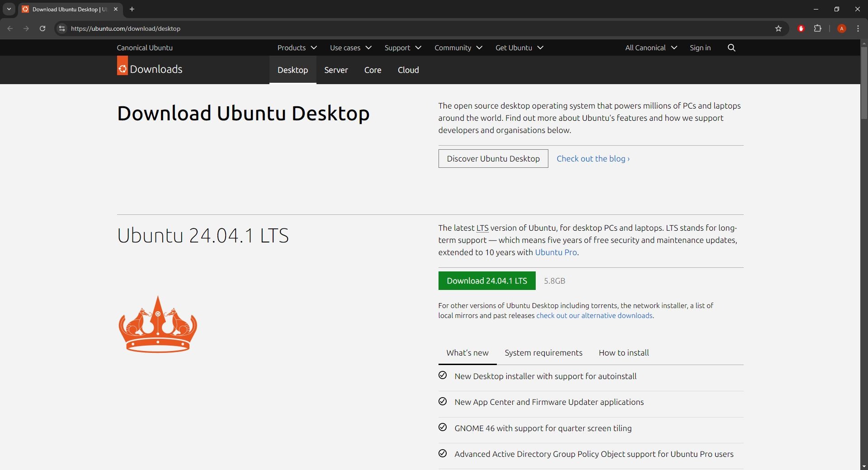The image size is (868, 470).
Task: Reload the current page
Action: (42, 28)
